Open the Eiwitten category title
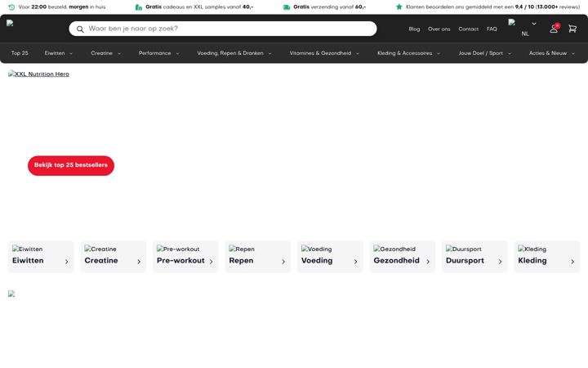The width and height of the screenshot is (588, 368). 28,261
